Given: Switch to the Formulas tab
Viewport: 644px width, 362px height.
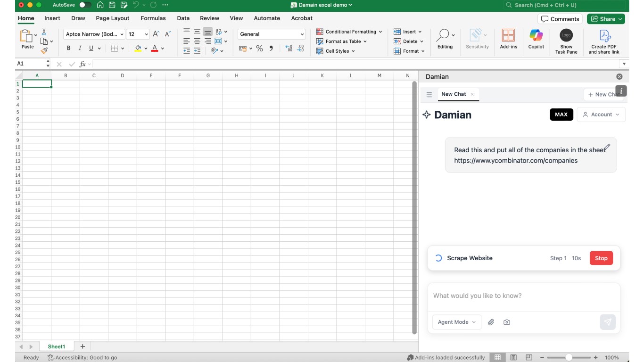Looking at the screenshot, I should point(153,18).
